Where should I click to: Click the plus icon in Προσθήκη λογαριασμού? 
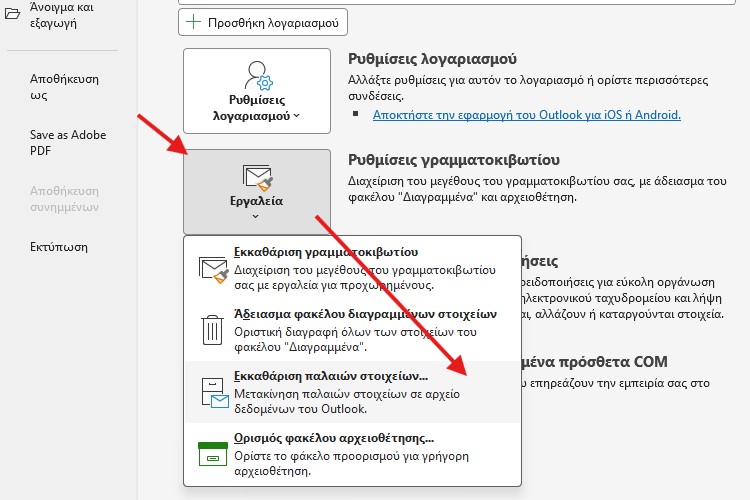(x=194, y=22)
